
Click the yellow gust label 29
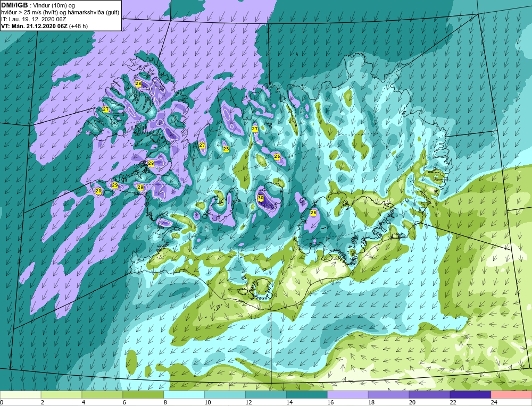pyautogui.click(x=115, y=185)
